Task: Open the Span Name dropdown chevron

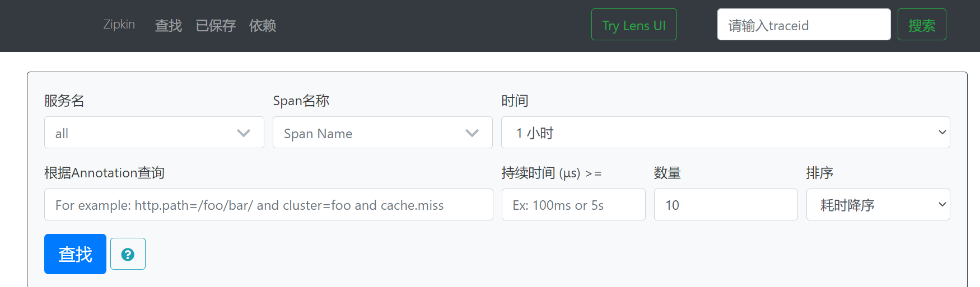Action: click(472, 133)
